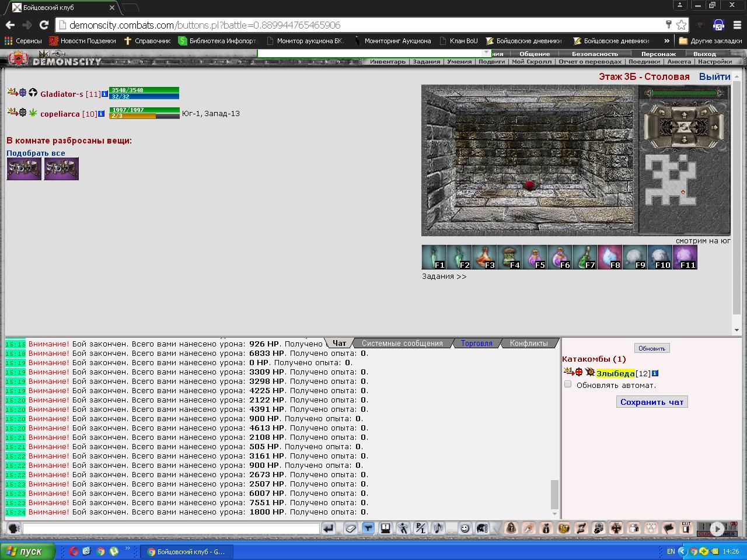Toggle the chat filter icon
Screen dimensions: 747x560
coord(368,528)
